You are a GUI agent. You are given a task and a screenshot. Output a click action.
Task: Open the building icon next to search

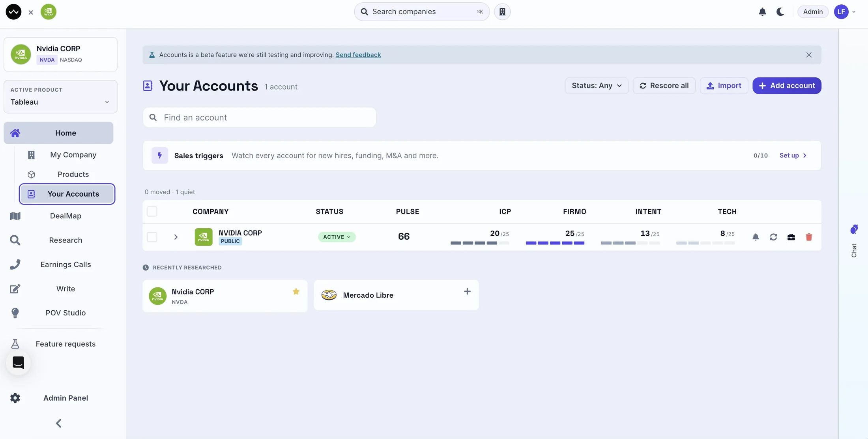click(502, 12)
